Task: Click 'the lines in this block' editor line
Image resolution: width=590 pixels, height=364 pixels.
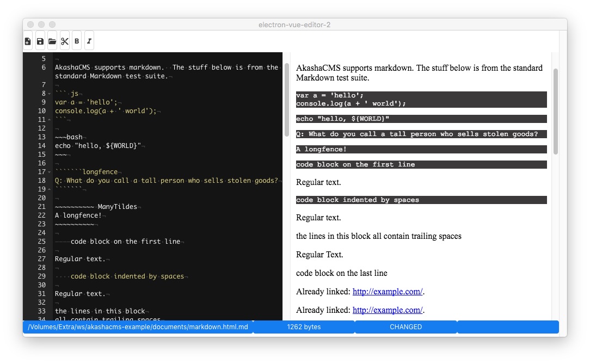Action: (100, 311)
